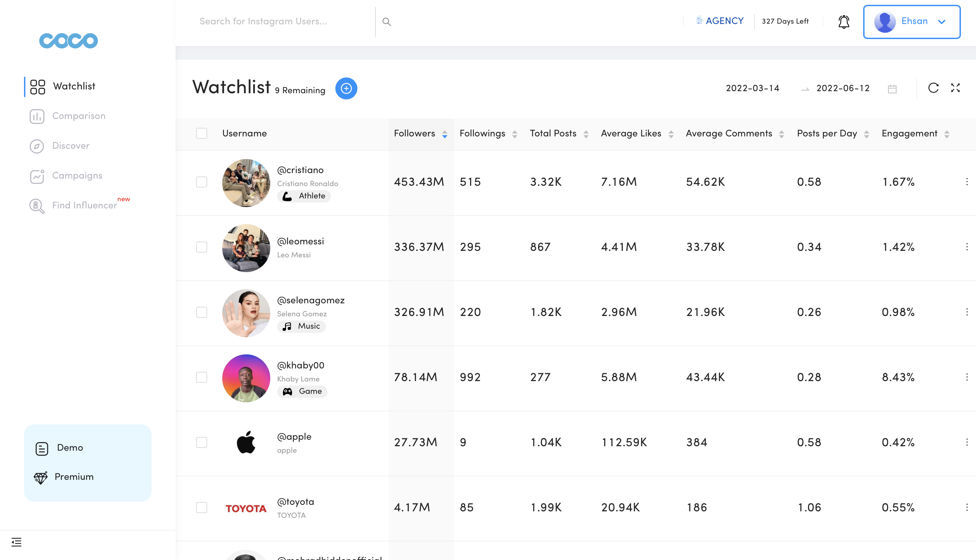Open the notifications bell
Image resolution: width=976 pixels, height=560 pixels.
844,22
